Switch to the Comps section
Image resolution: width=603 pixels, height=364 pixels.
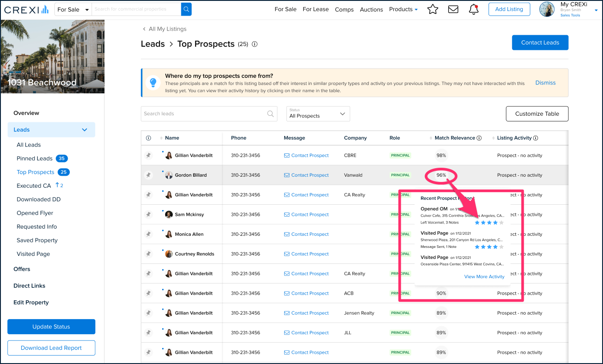(x=344, y=9)
